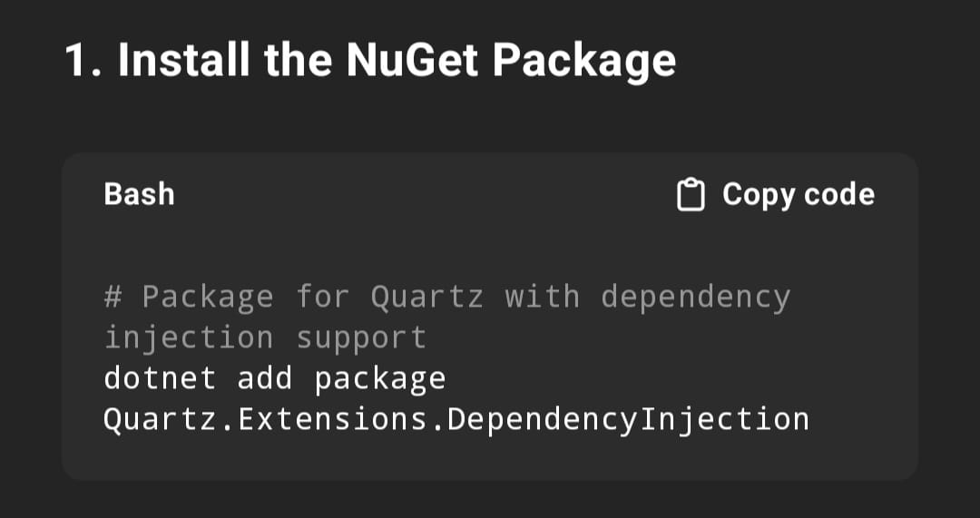Click the hash symbol starting the comment
980x518 pixels.
click(113, 296)
